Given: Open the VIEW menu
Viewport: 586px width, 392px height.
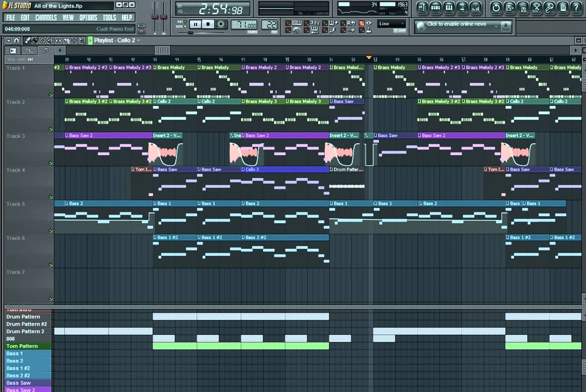Looking at the screenshot, I should [68, 17].
